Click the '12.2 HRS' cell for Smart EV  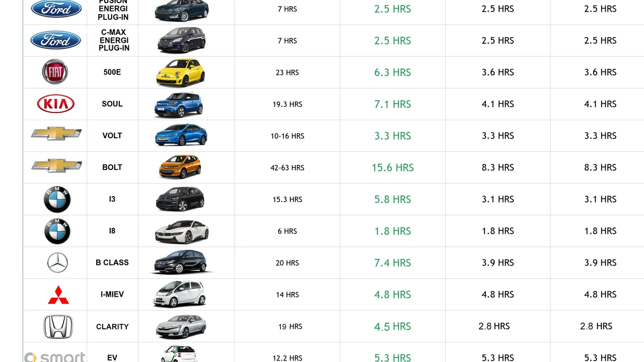coord(287,358)
